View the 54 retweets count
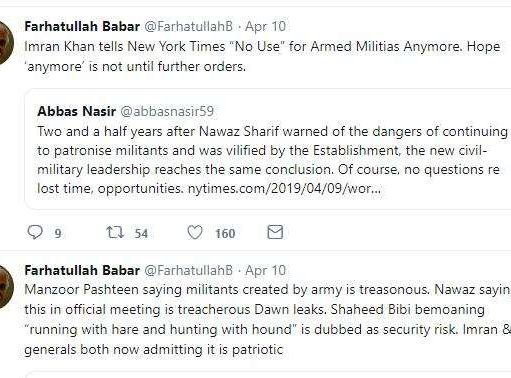This screenshot has height=378, width=511. tap(141, 233)
